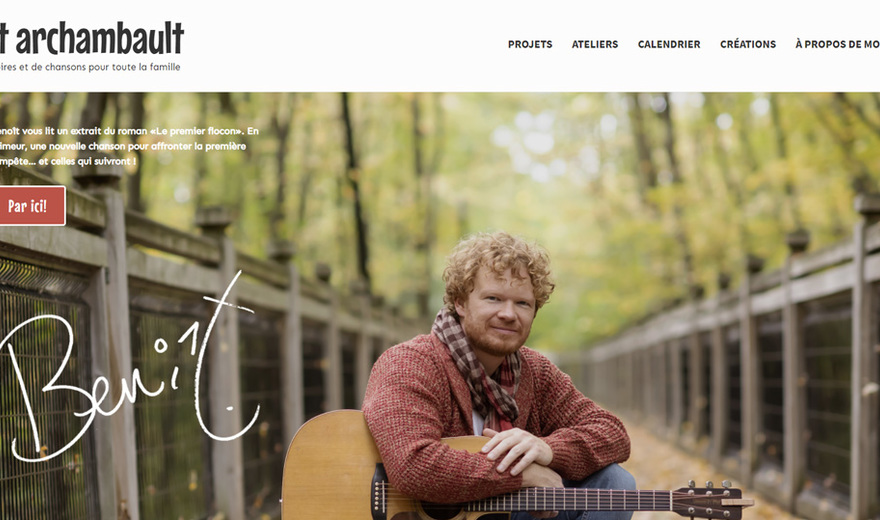This screenshot has height=520, width=880.
Task: Click the À PROPOS DE MOI link
Action: tap(837, 44)
